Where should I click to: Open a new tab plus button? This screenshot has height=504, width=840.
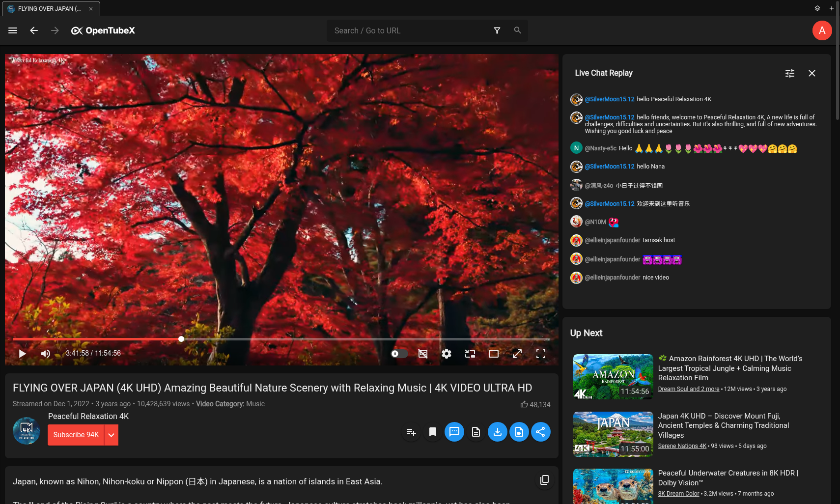click(832, 8)
